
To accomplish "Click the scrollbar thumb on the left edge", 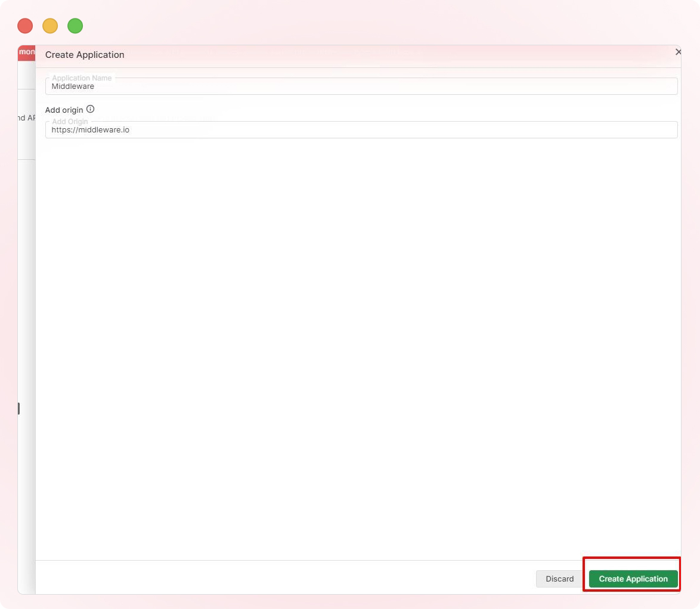I will click(x=18, y=409).
